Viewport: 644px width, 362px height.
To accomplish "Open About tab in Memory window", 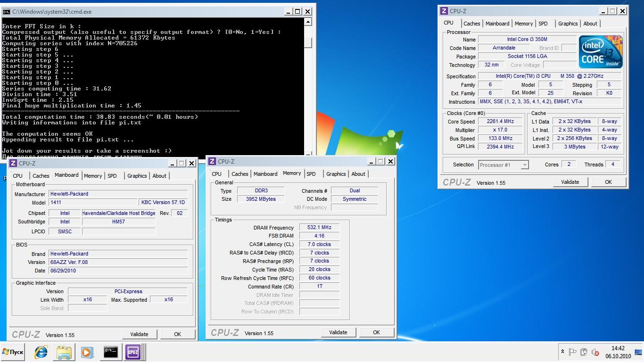I will 358,174.
